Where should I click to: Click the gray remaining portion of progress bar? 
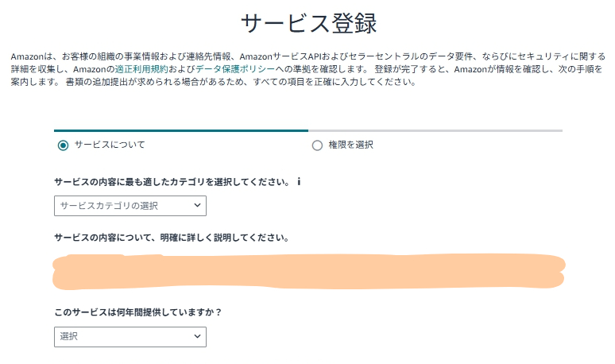pos(435,130)
